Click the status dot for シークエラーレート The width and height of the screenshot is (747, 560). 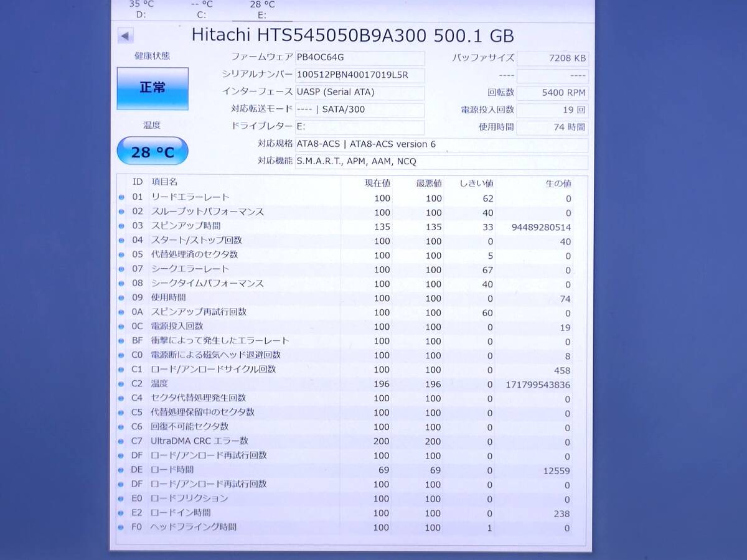tap(121, 269)
